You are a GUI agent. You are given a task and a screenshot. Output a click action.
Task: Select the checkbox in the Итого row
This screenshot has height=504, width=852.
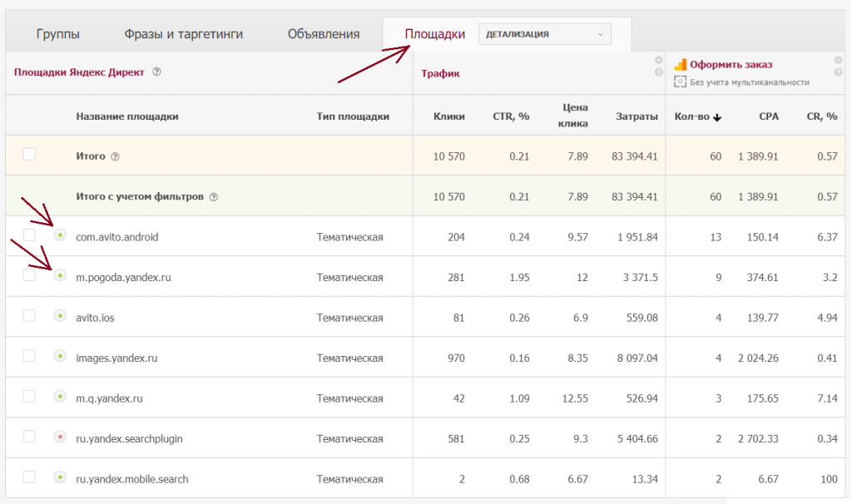pyautogui.click(x=29, y=155)
